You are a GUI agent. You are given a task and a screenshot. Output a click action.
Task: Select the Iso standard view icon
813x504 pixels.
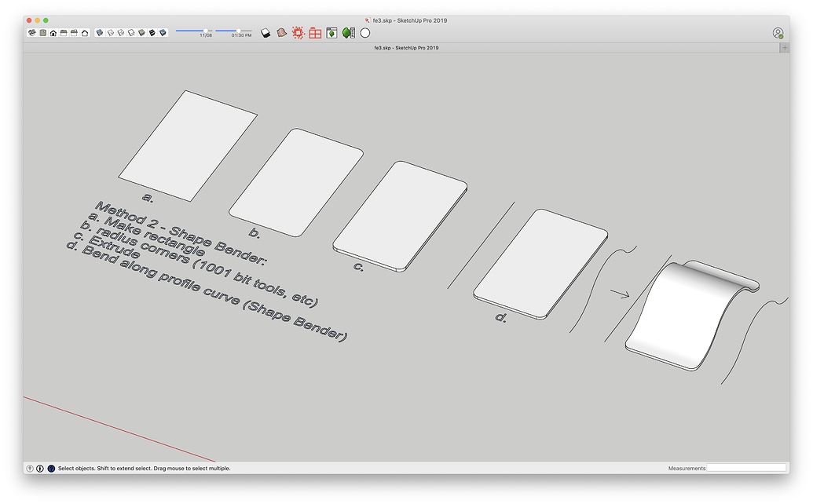pyautogui.click(x=32, y=33)
